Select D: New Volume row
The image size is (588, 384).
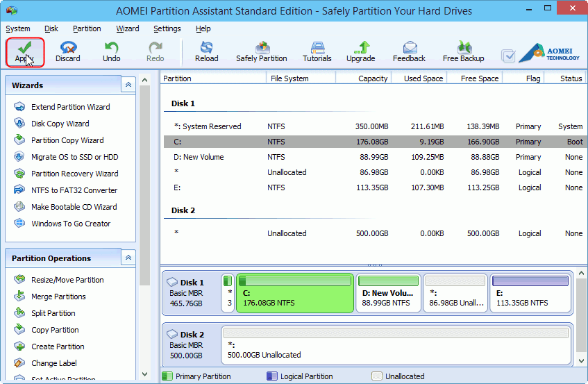(x=375, y=157)
